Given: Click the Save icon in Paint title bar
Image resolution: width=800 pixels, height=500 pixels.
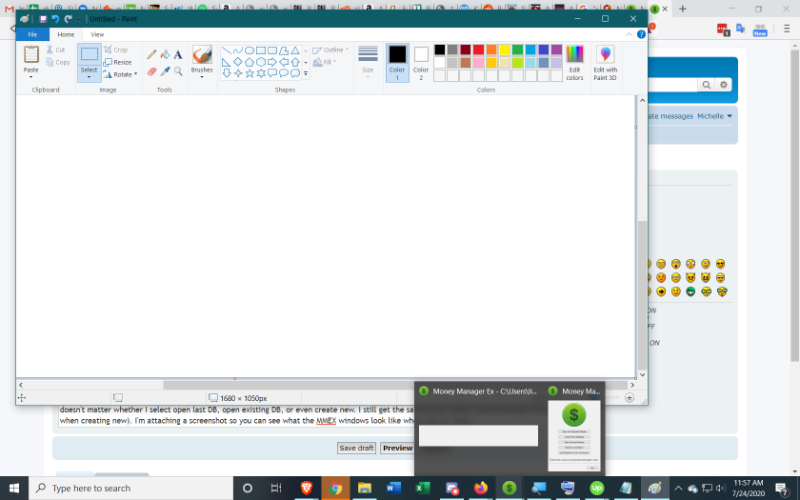Looking at the screenshot, I should (x=43, y=19).
